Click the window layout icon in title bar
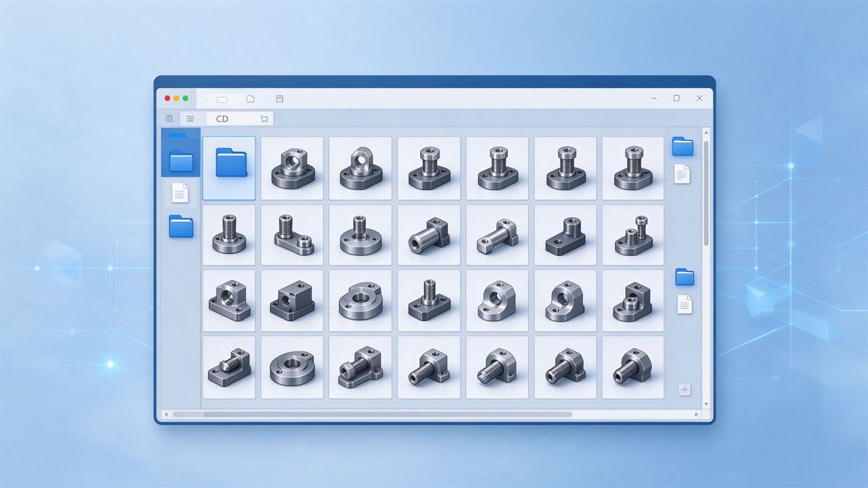868x488 pixels. (x=221, y=98)
